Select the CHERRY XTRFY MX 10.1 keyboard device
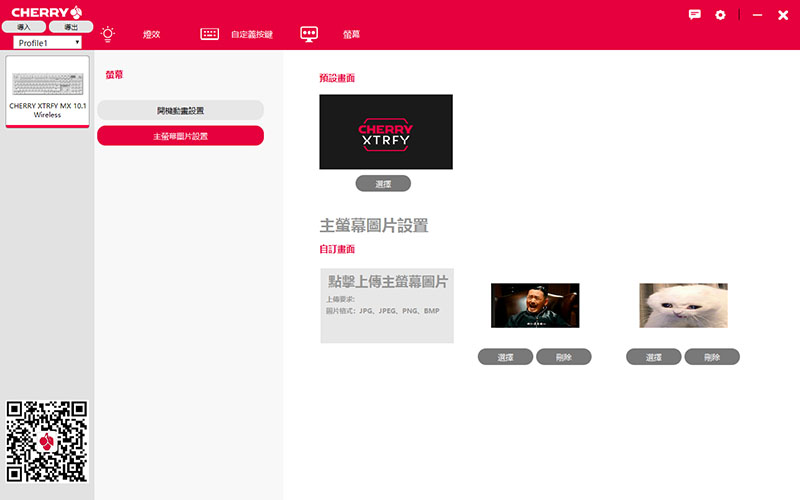Viewport: 800px width, 500px height. point(47,91)
